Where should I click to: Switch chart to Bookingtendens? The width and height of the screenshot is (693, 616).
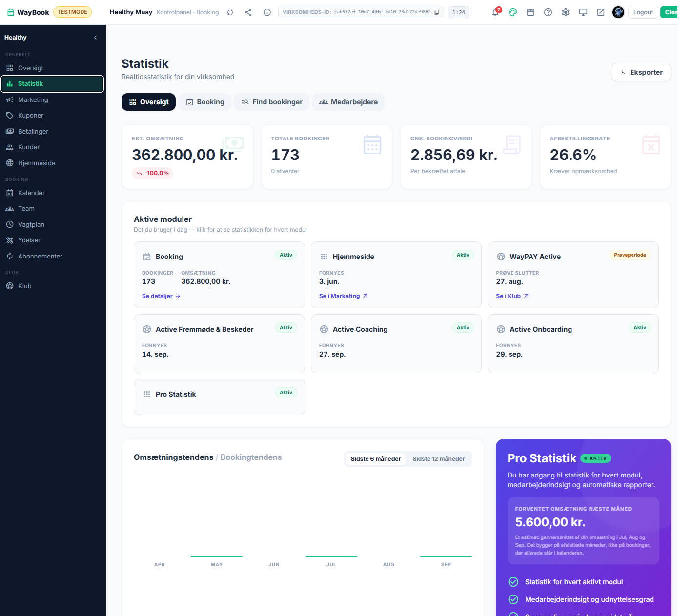[x=251, y=457]
